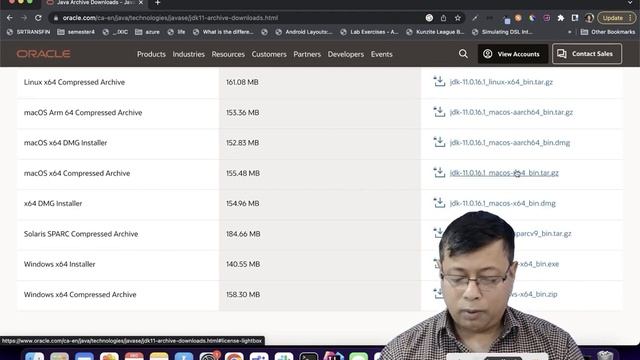Open a new browser tab
The height and width of the screenshot is (360, 640).
click(x=158, y=3)
